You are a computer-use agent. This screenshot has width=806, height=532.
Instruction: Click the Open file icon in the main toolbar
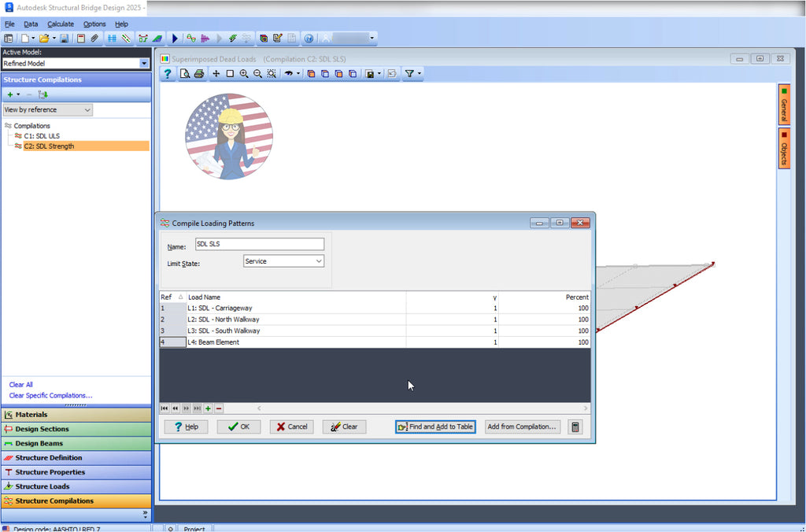tap(45, 37)
